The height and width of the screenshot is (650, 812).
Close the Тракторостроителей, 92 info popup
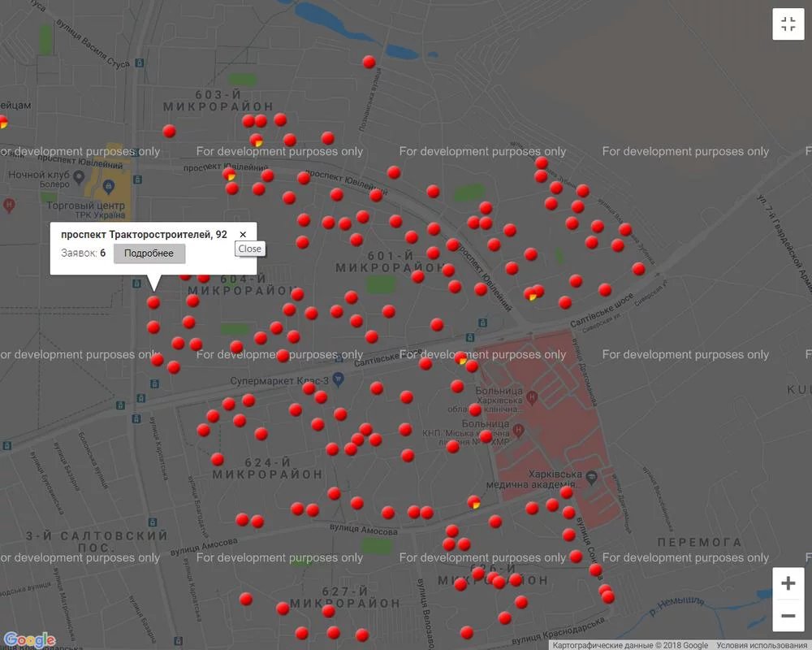click(243, 234)
